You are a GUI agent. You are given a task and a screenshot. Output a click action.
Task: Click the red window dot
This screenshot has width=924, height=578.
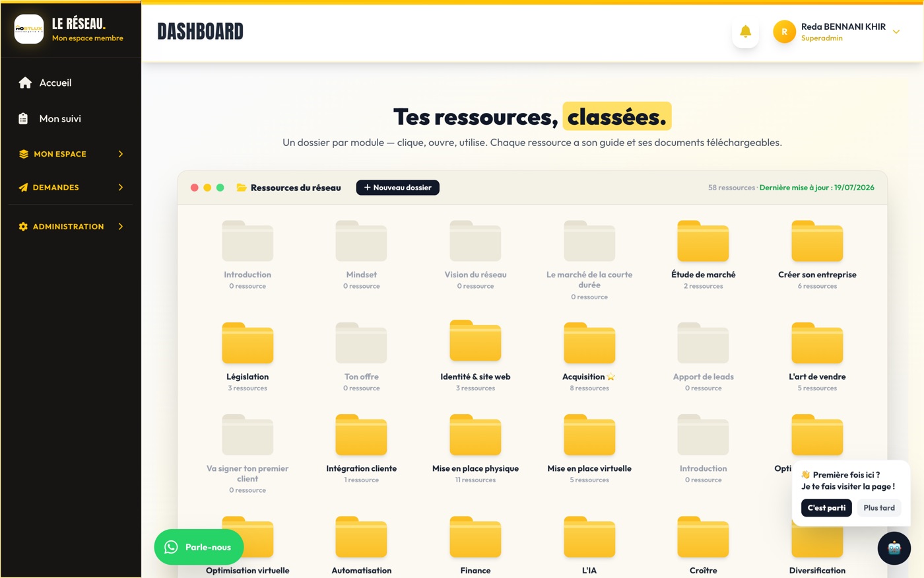pyautogui.click(x=194, y=188)
